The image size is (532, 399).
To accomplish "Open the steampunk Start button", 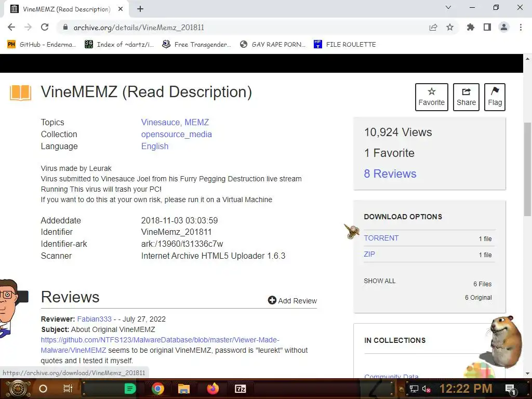I will tap(18, 389).
